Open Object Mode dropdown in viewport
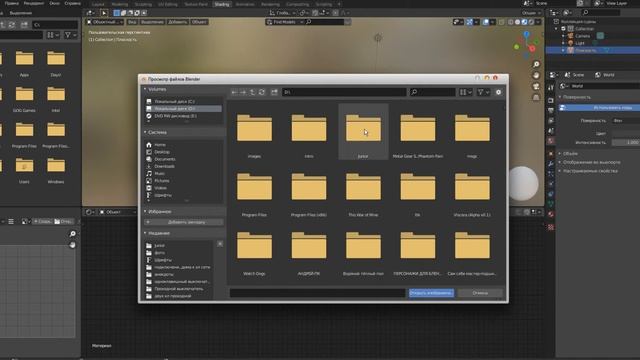The width and height of the screenshot is (640, 360). click(x=104, y=22)
